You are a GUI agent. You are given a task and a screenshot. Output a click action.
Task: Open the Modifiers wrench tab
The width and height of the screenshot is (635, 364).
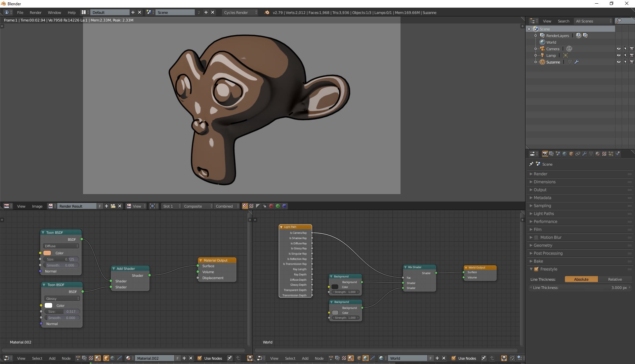coord(584,154)
